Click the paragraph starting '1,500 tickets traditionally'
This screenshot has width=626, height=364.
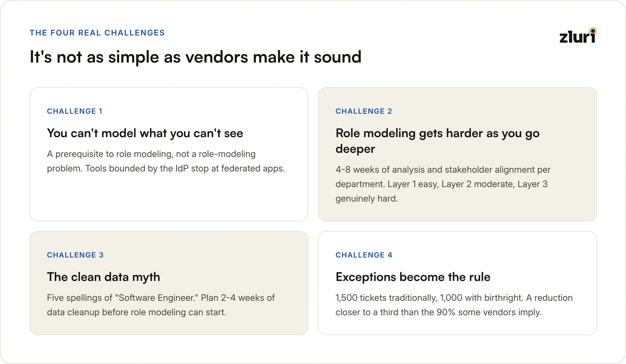[x=454, y=305]
